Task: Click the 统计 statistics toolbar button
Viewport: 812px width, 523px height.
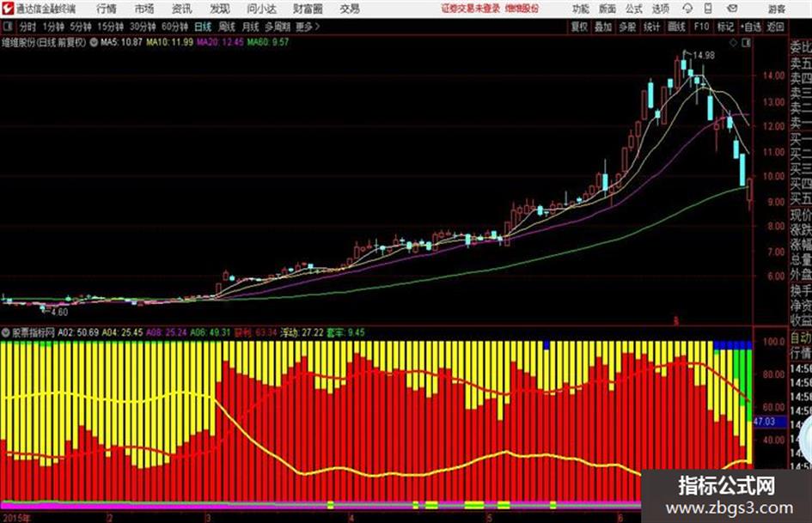Action: (652, 27)
